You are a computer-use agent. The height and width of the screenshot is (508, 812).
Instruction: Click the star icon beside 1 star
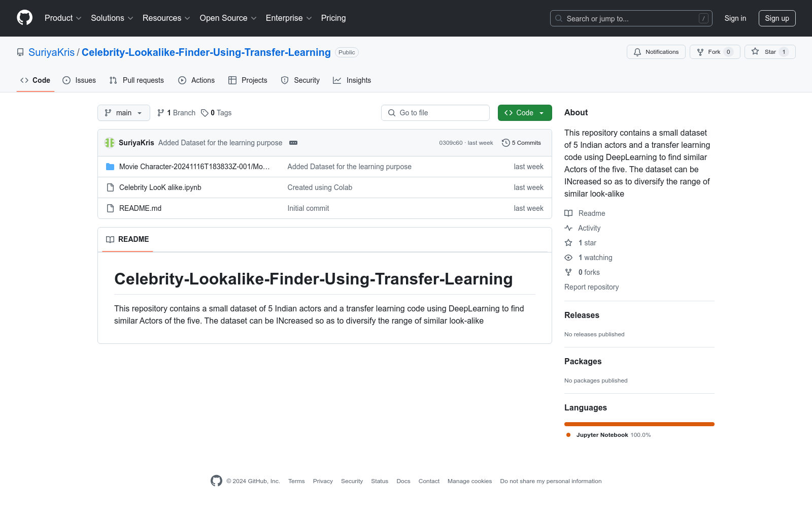(x=568, y=243)
